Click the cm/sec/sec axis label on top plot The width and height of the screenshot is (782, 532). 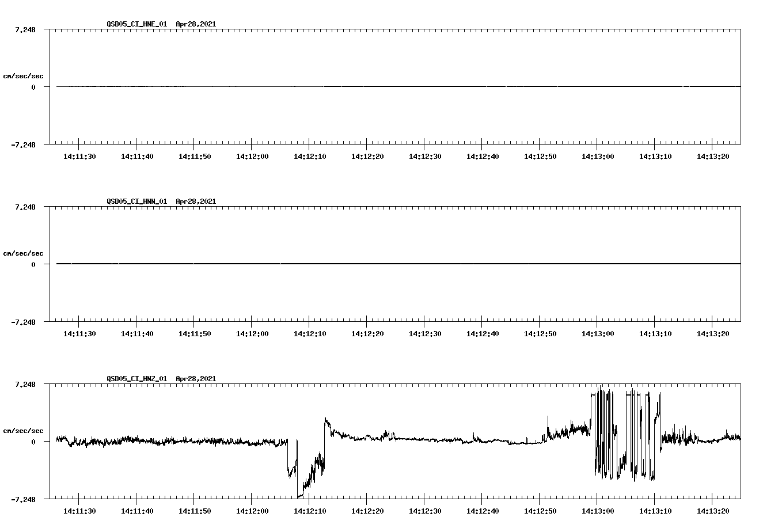point(23,75)
